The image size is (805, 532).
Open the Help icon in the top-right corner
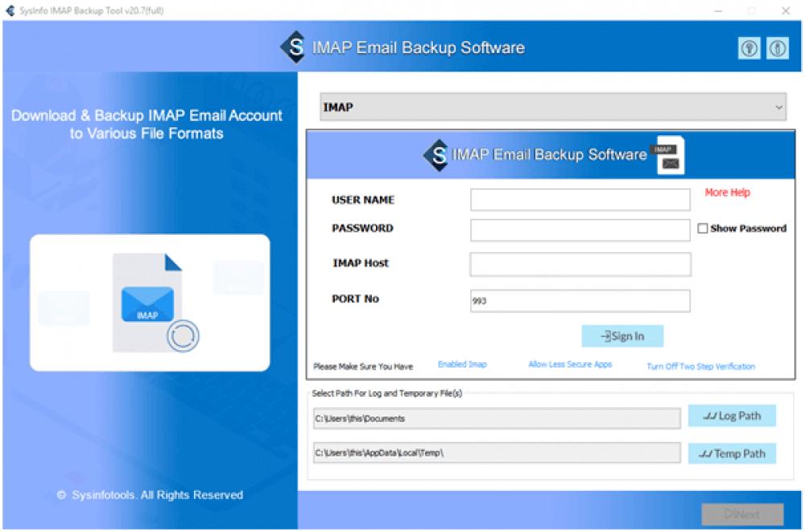[749, 47]
